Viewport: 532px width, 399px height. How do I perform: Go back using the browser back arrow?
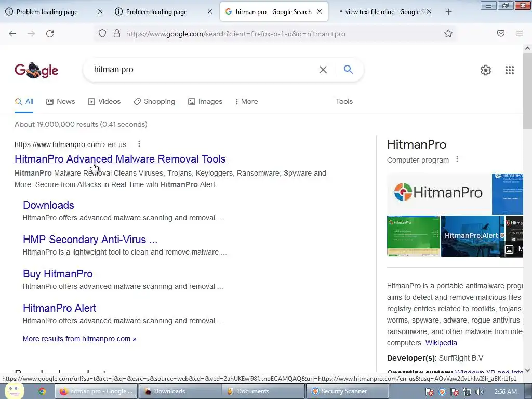coord(12,34)
